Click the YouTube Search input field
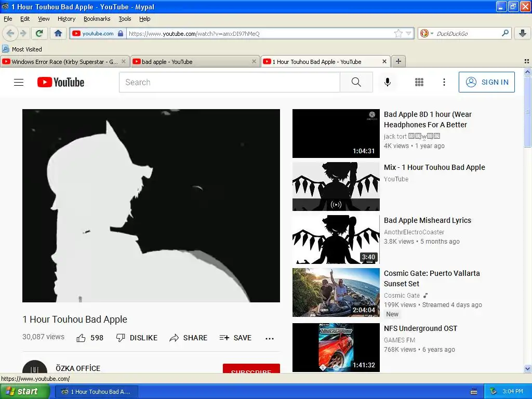 click(x=229, y=82)
